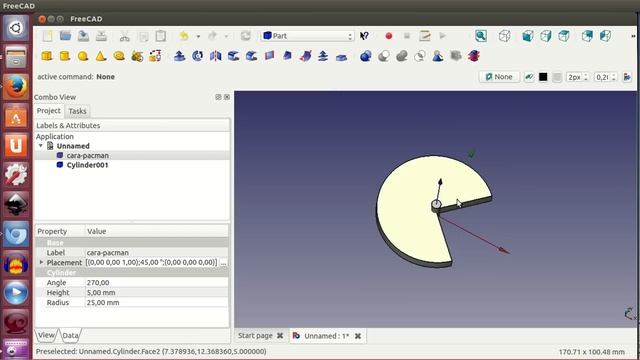This screenshot has width=640, height=360.
Task: Cut two shapes
Action: [x=384, y=56]
